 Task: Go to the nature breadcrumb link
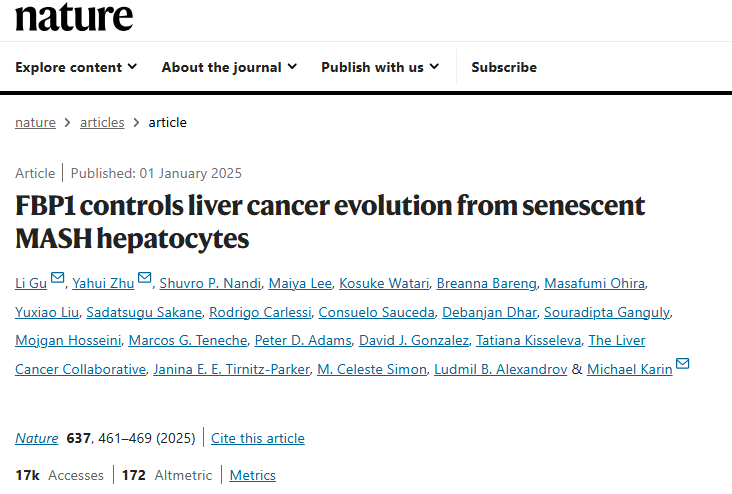pos(35,122)
